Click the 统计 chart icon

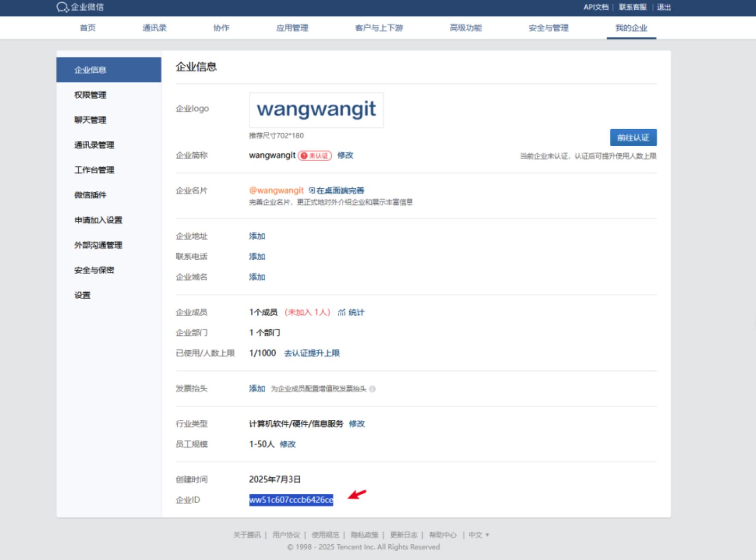click(x=341, y=312)
